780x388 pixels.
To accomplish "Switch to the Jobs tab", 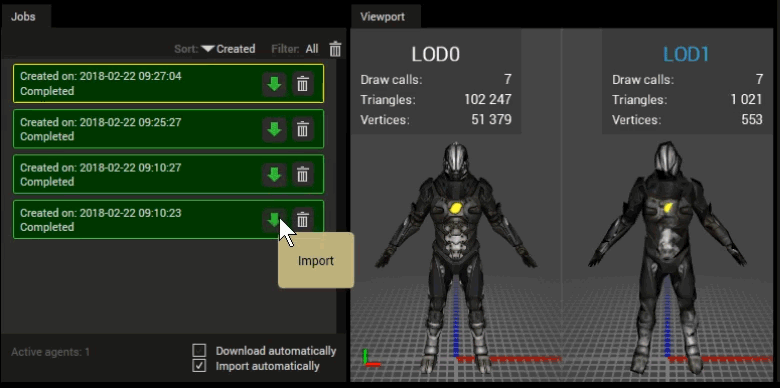I will coord(23,16).
